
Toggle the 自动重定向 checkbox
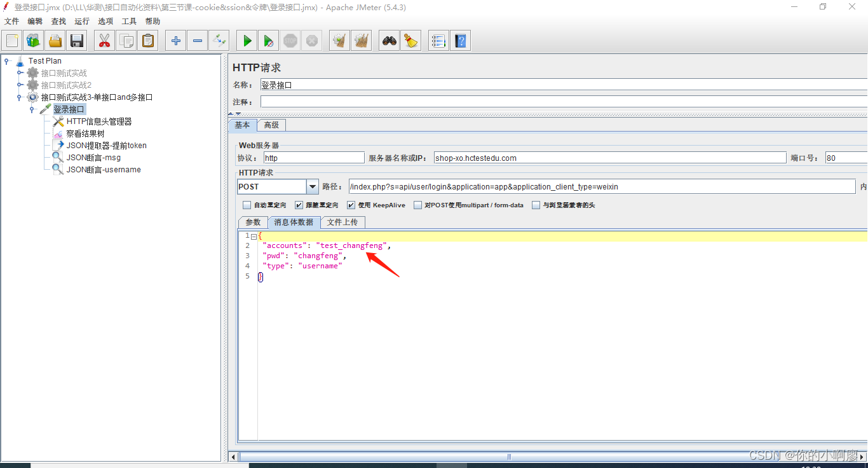[x=247, y=205]
